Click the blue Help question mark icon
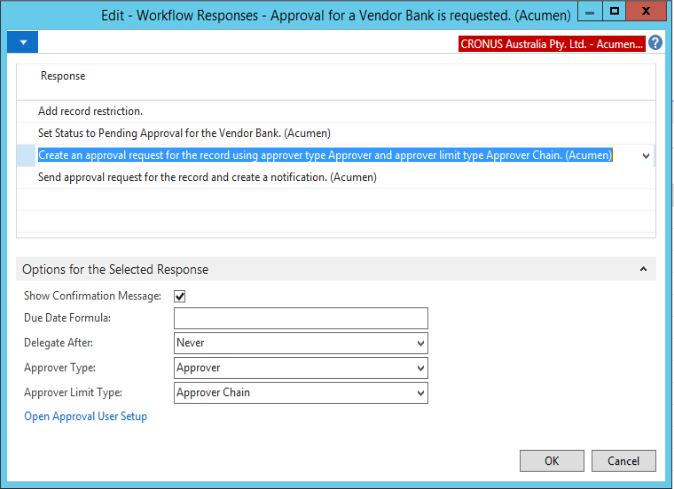Image resolution: width=674 pixels, height=489 pixels. tap(655, 43)
